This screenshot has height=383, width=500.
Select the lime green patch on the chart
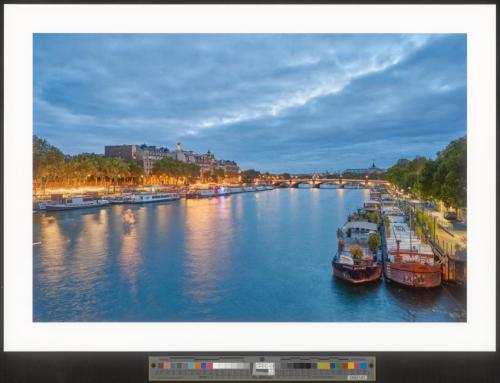point(320,365)
